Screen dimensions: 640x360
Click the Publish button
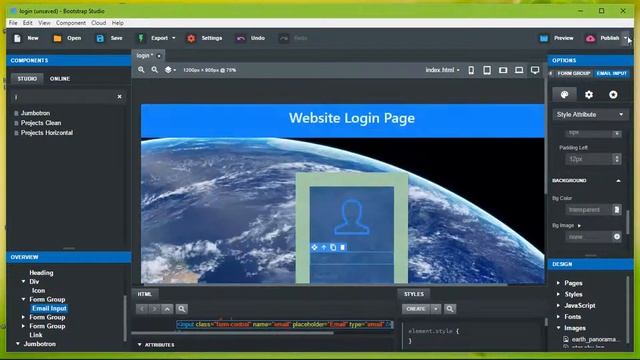click(x=602, y=38)
